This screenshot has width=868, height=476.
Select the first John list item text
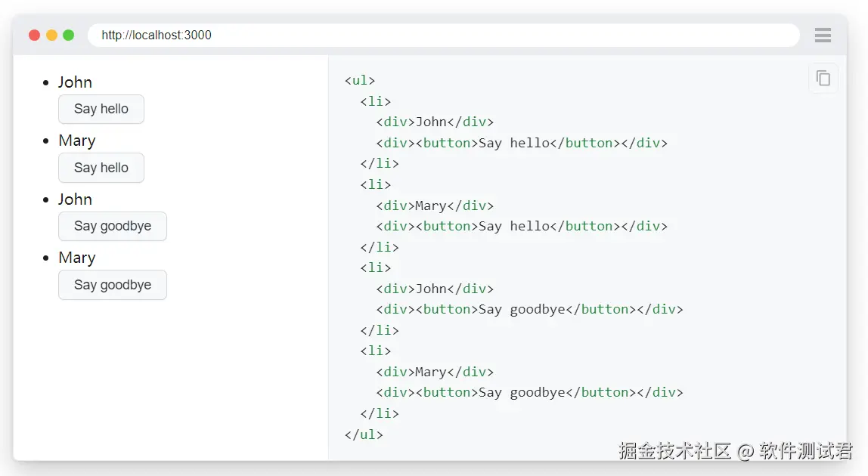pos(76,82)
